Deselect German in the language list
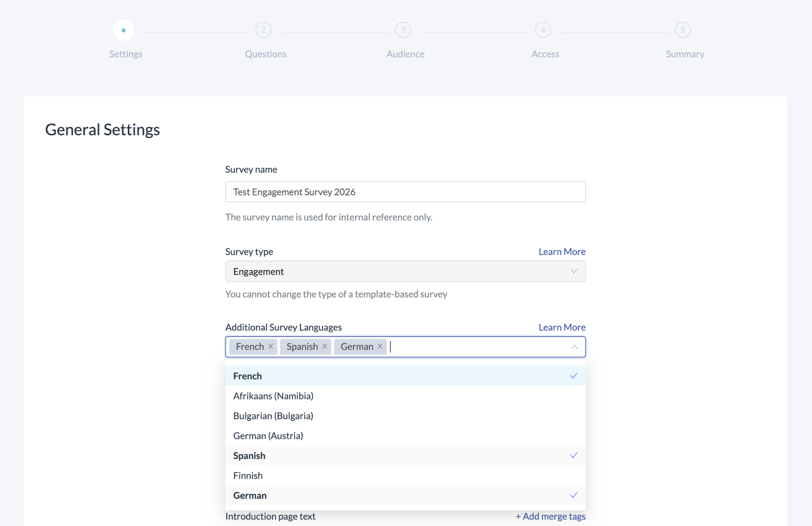This screenshot has width=812, height=526. 405,495
